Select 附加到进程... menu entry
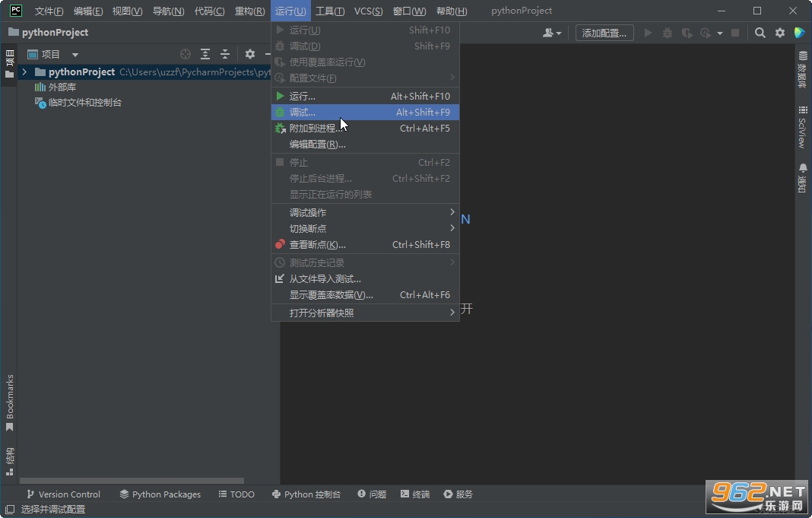Viewport: 812px width, 518px height. point(365,129)
